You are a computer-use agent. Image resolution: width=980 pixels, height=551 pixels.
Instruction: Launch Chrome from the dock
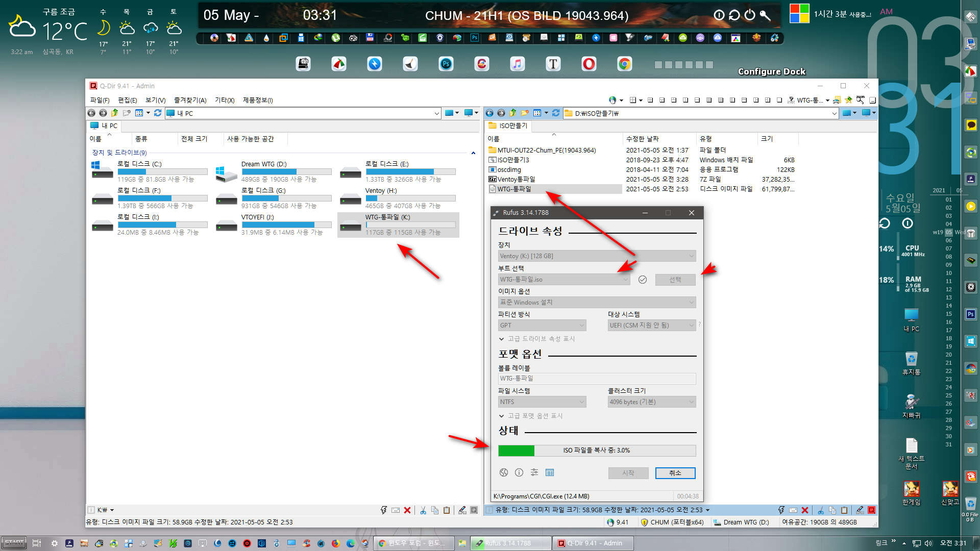[x=625, y=64]
